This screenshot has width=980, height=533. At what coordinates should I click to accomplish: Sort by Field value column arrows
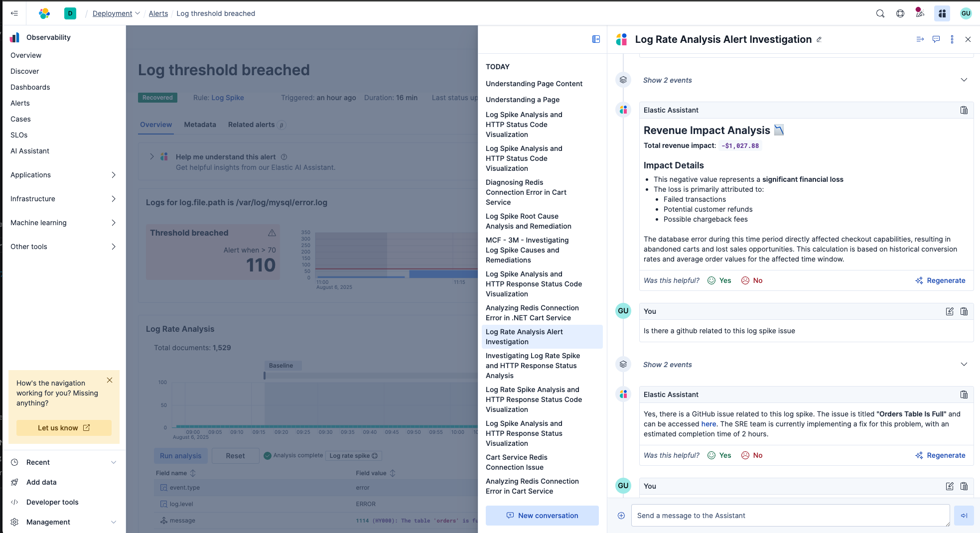pyautogui.click(x=393, y=473)
